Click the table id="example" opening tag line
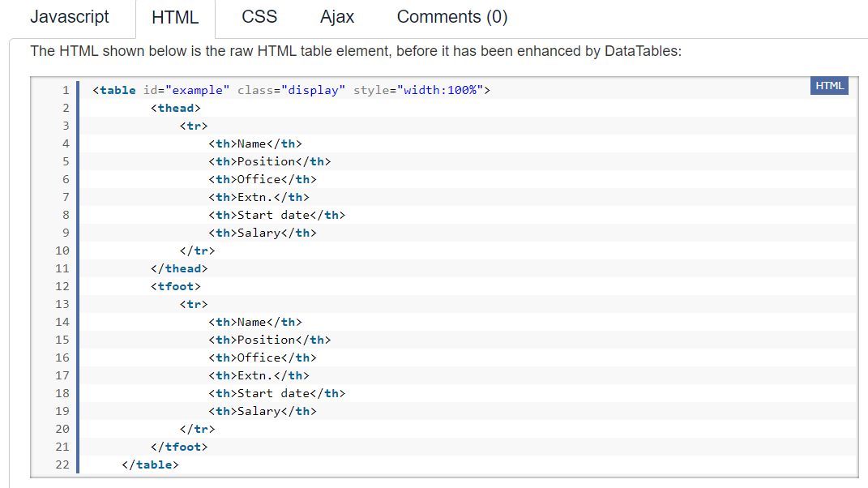Screen dimensions: 868x488 292,90
